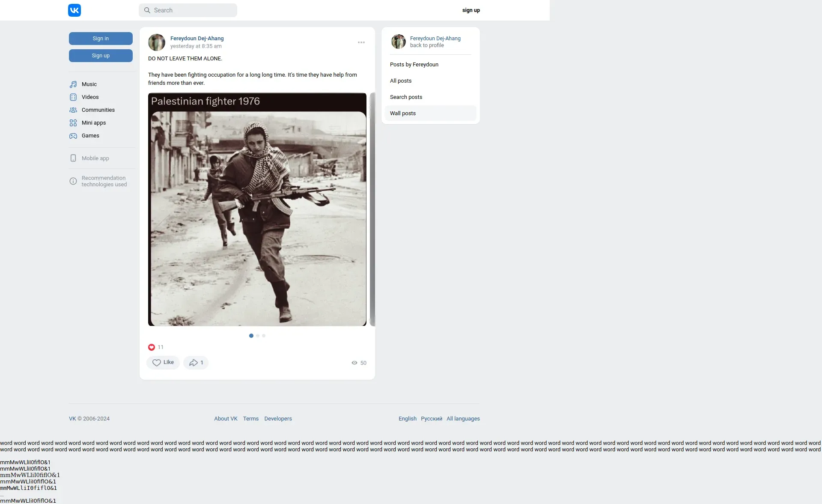Open the Mini apps icon
The width and height of the screenshot is (822, 504).
point(73,123)
